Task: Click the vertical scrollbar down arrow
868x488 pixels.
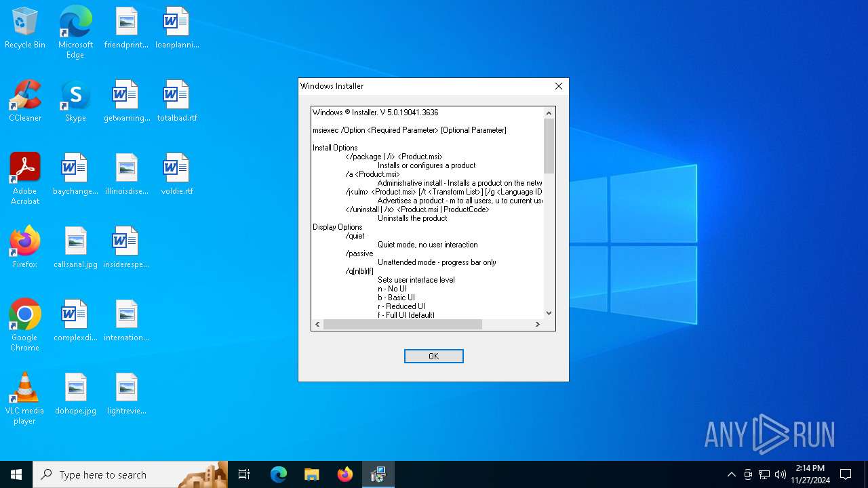Action: pos(549,313)
